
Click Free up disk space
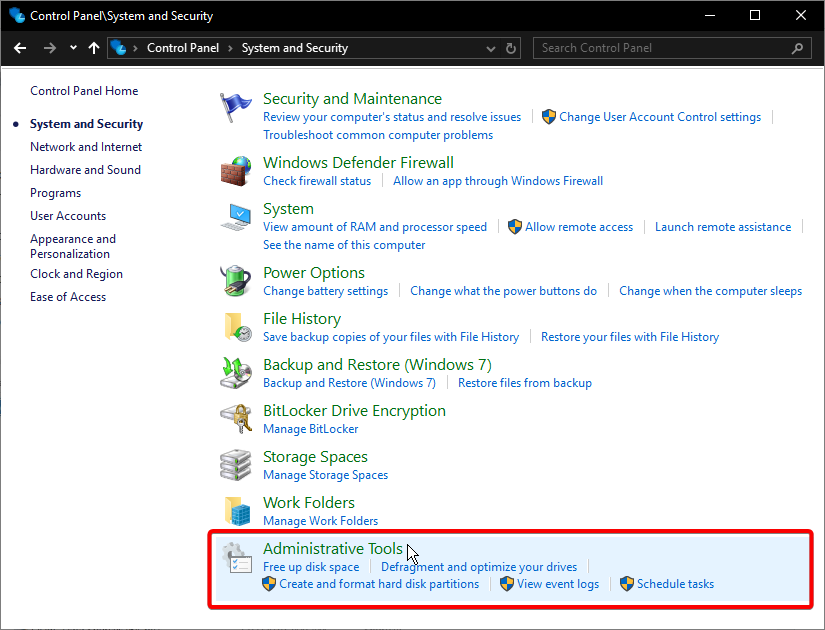click(311, 567)
